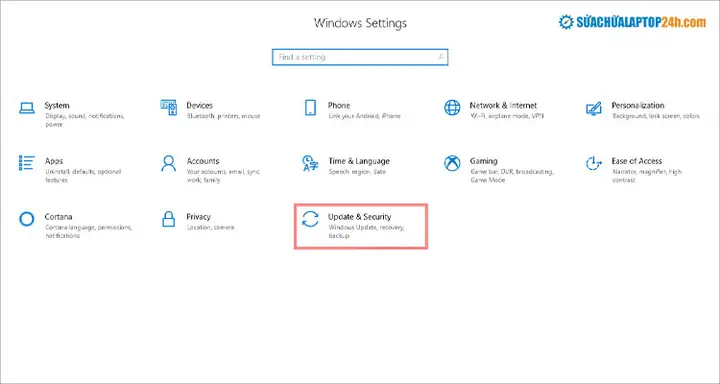
Task: Click 'Narrator, magnifier, high contrast' description
Action: click(x=647, y=176)
